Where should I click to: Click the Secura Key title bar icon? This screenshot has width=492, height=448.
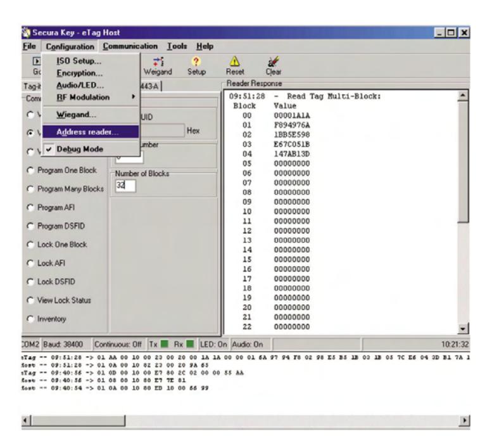(26, 32)
